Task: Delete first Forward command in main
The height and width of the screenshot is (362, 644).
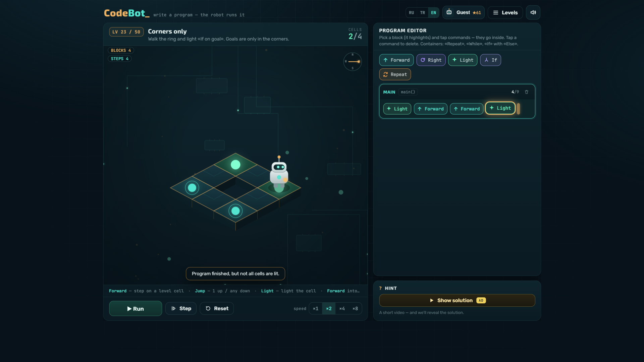Action: point(431,109)
